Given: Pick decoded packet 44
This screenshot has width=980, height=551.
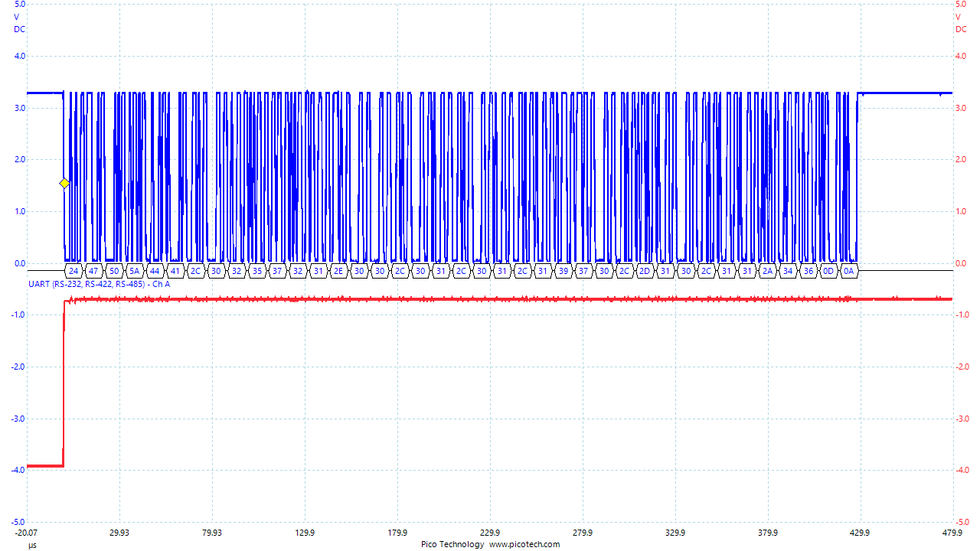Looking at the screenshot, I should [x=155, y=271].
